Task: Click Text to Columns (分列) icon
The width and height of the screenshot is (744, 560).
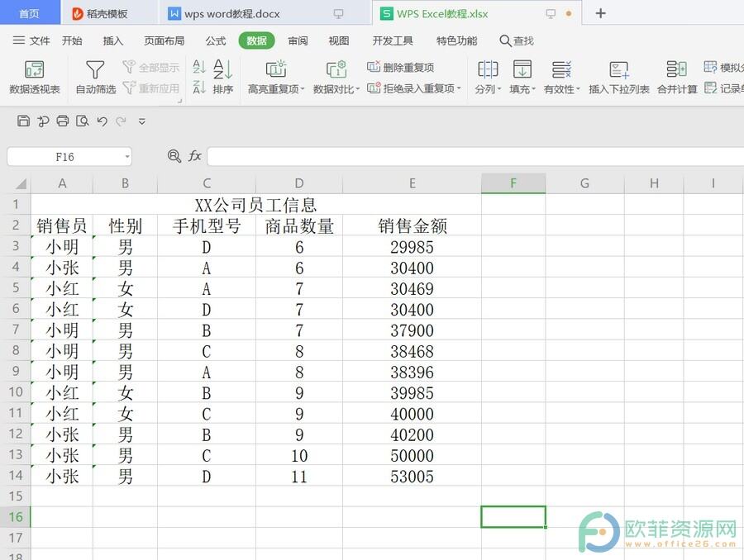Action: coord(487,69)
